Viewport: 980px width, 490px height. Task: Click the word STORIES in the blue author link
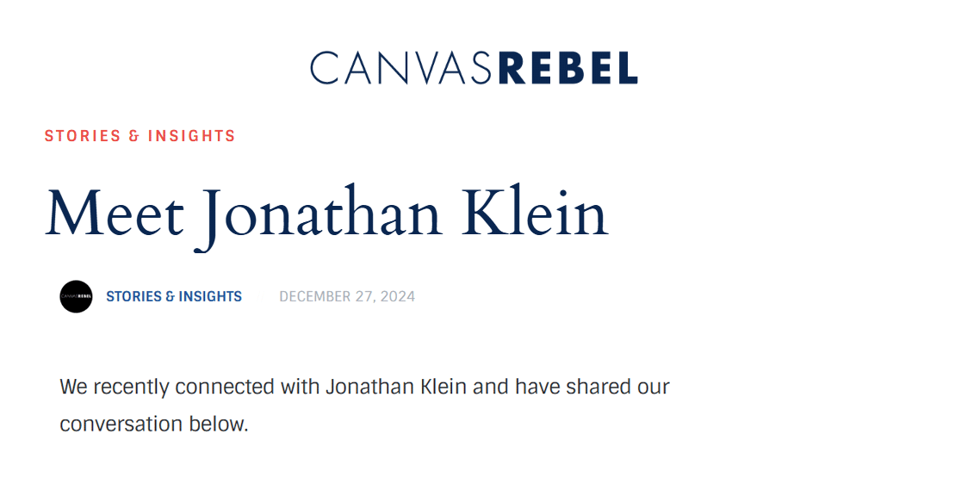click(133, 296)
